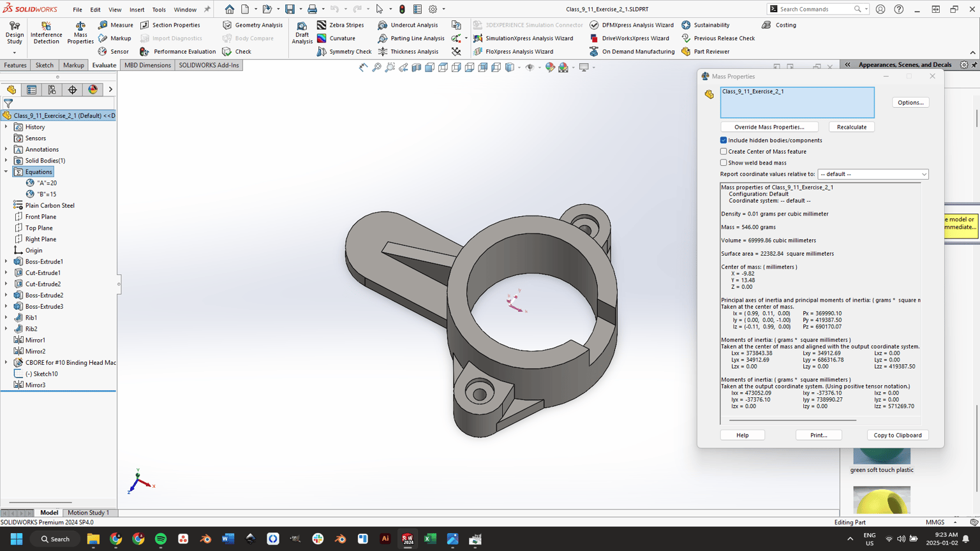980x551 pixels.
Task: Run Performance Evaluation
Action: click(177, 52)
